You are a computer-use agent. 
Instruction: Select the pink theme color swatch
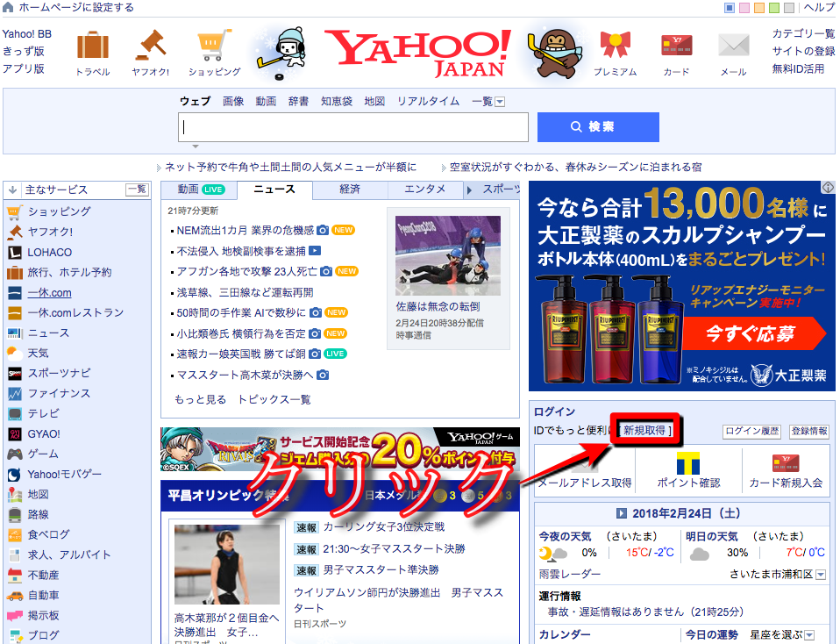[x=744, y=8]
